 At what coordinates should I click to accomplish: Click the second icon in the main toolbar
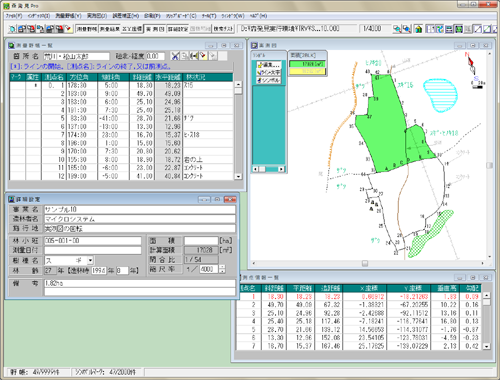coord(22,29)
